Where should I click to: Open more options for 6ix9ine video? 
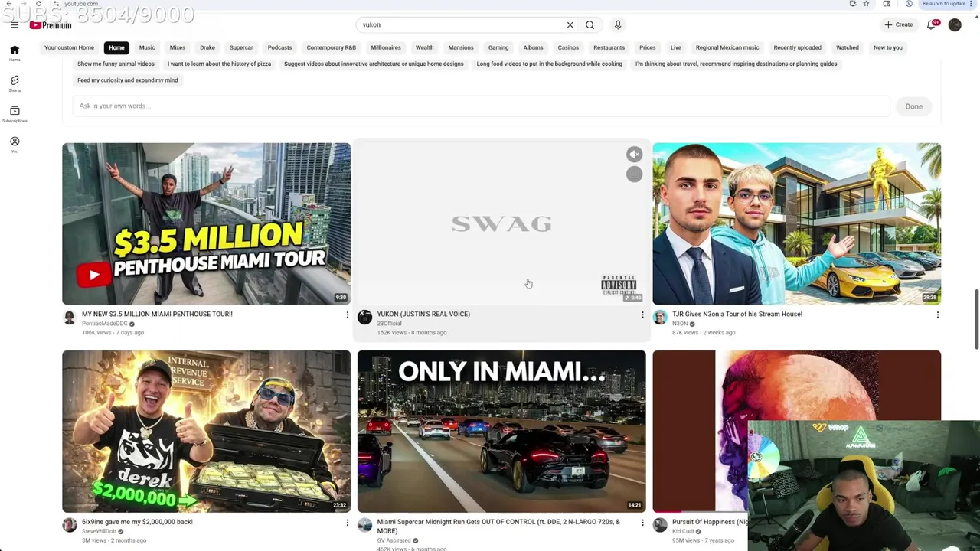[347, 523]
